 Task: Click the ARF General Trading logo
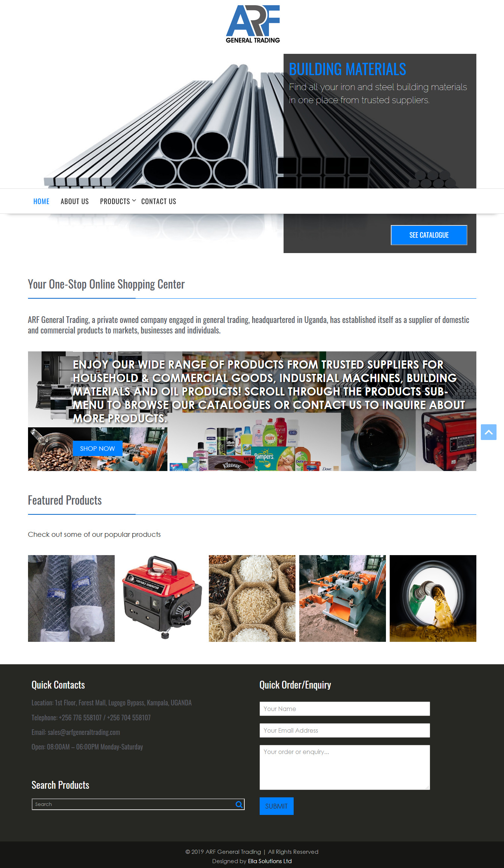pyautogui.click(x=253, y=24)
